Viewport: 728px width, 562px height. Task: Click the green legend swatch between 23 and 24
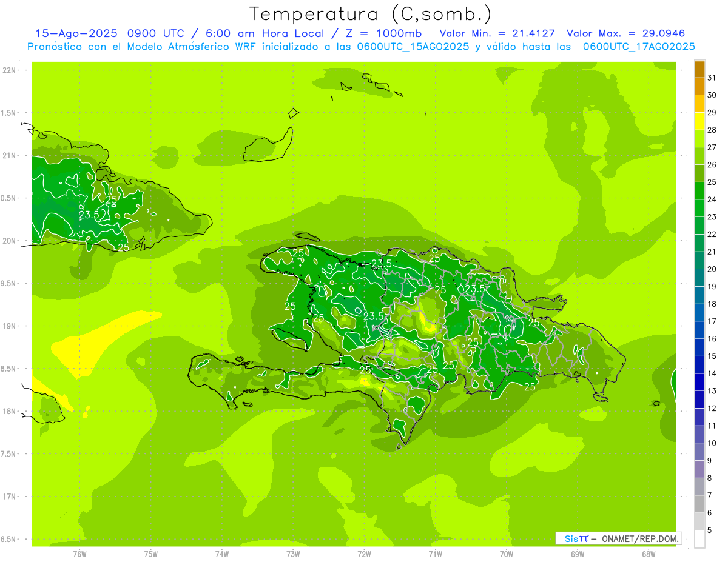[x=699, y=208]
